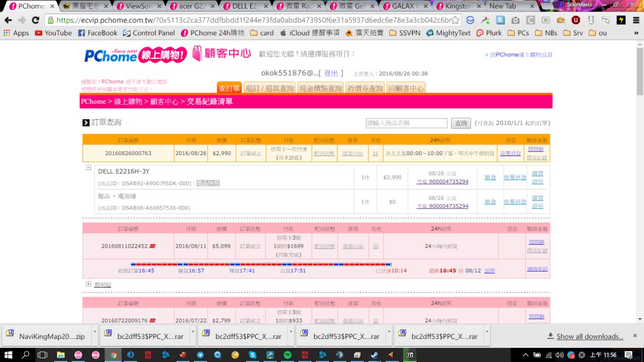Viewport: 644px width, 362px height.
Task: Select the 折價券查詢 tab
Action: [x=365, y=88]
